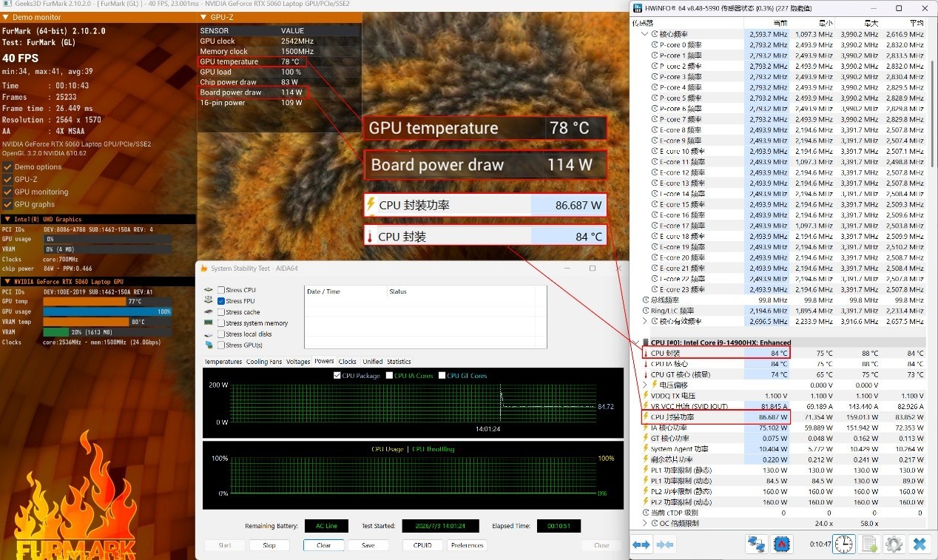The height and width of the screenshot is (560, 938).
Task: Click HWiNFO expand-all arrows toolbar icon
Action: pos(641,544)
